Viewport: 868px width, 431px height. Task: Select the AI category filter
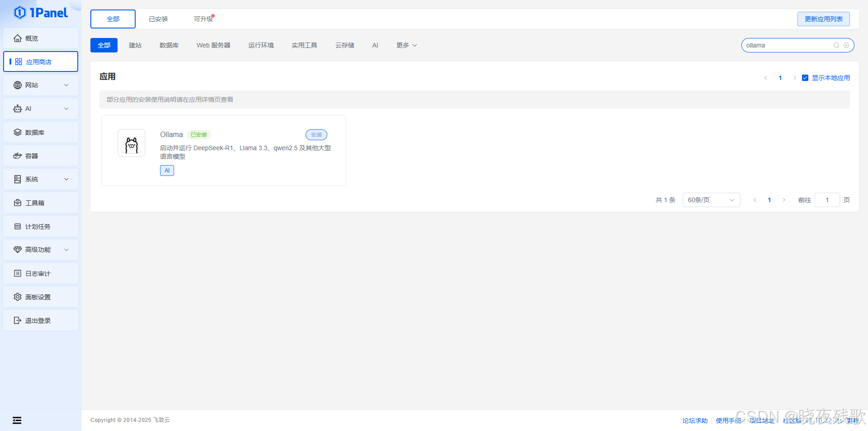point(375,45)
